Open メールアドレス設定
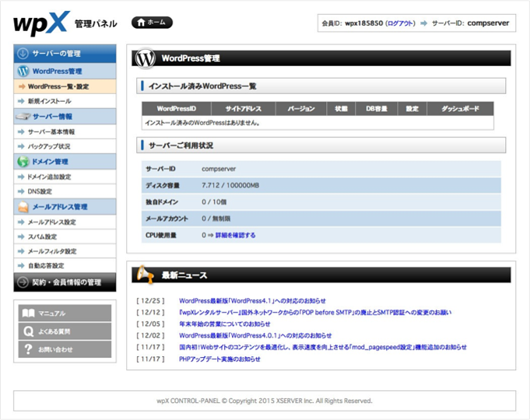 tap(65, 222)
